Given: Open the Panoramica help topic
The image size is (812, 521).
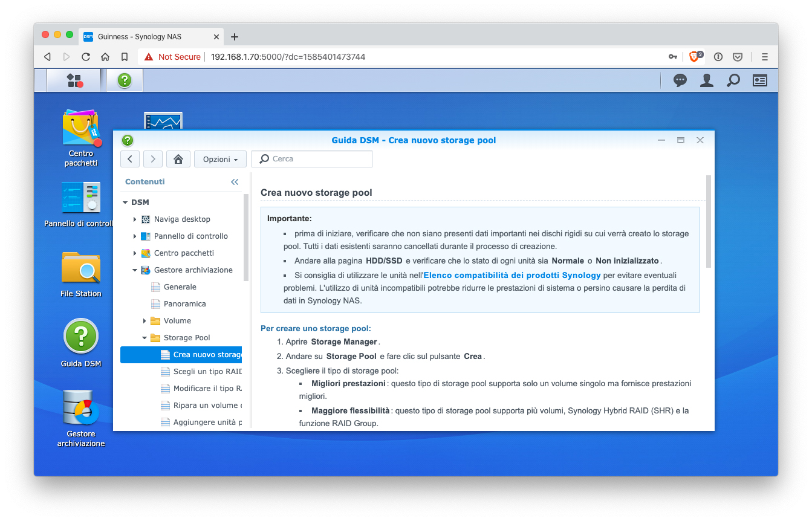Looking at the screenshot, I should point(185,304).
